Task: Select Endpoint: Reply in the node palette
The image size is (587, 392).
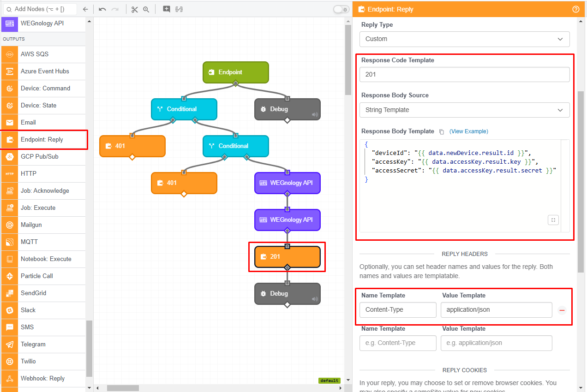Action: tap(43, 140)
